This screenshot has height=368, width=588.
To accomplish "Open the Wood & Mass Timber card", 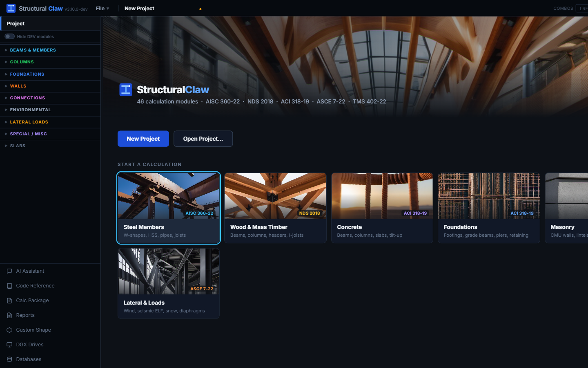I will pyautogui.click(x=275, y=208).
